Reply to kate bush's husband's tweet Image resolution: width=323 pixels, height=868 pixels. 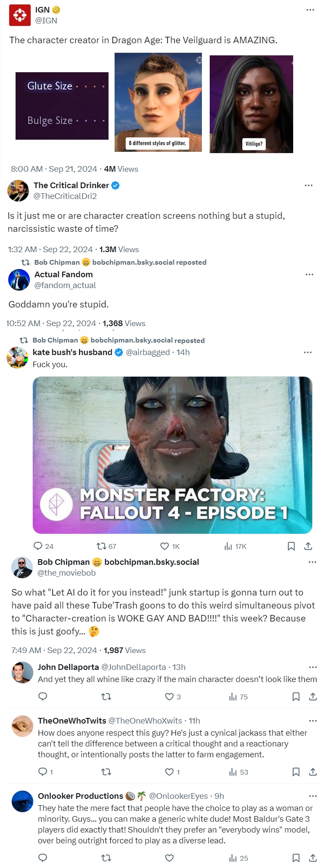[x=38, y=546]
